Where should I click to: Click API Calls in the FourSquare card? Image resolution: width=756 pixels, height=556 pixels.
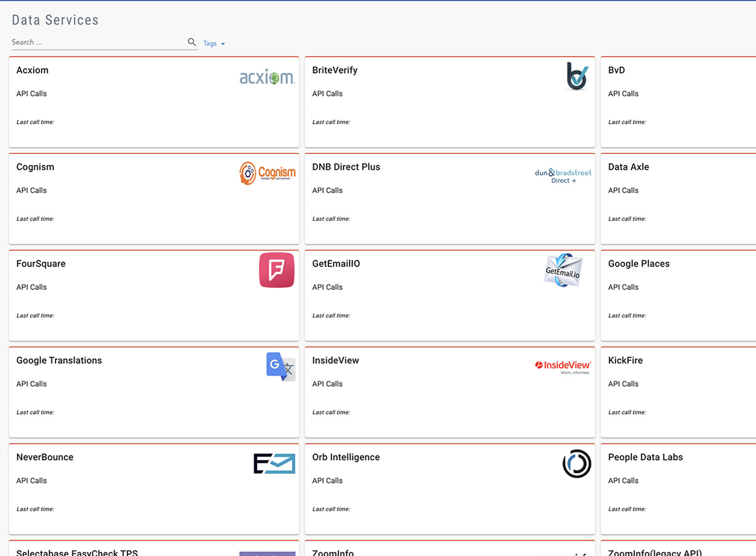click(x=32, y=287)
